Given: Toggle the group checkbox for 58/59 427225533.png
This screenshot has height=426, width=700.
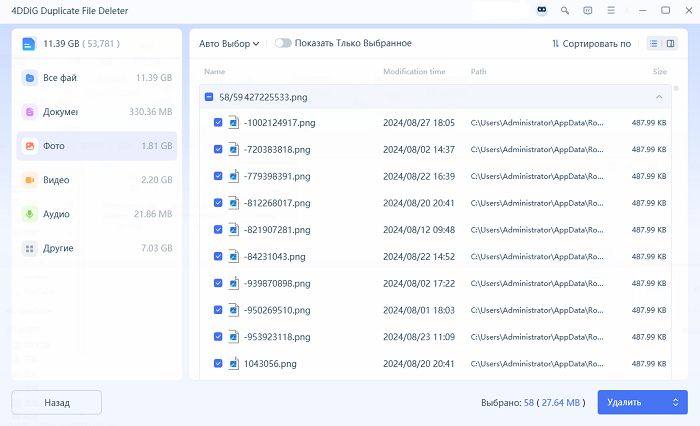Looking at the screenshot, I should point(208,97).
